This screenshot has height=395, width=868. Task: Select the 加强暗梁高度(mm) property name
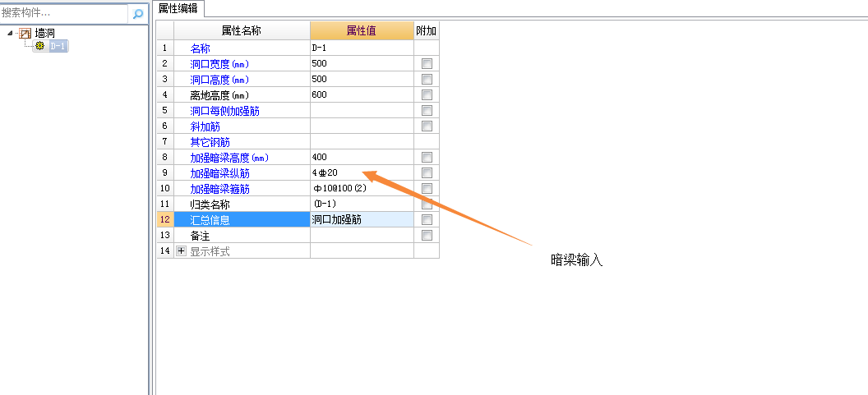229,157
